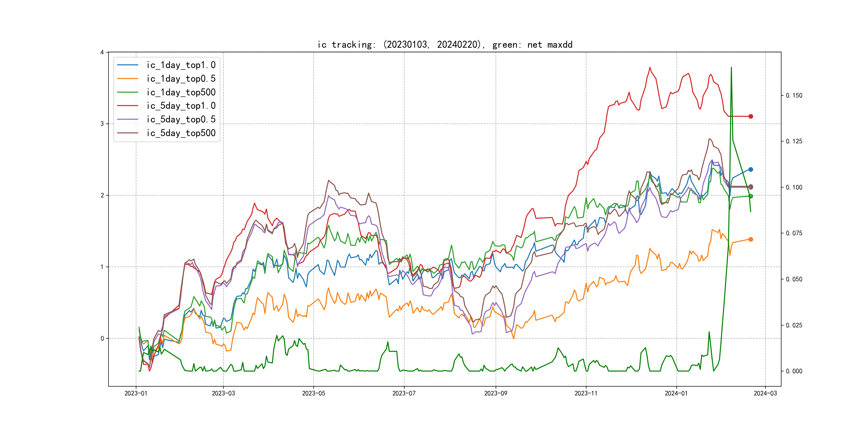The width and height of the screenshot is (868, 434).
Task: Click the 0.150 right-axis tick label
Action: (794, 95)
